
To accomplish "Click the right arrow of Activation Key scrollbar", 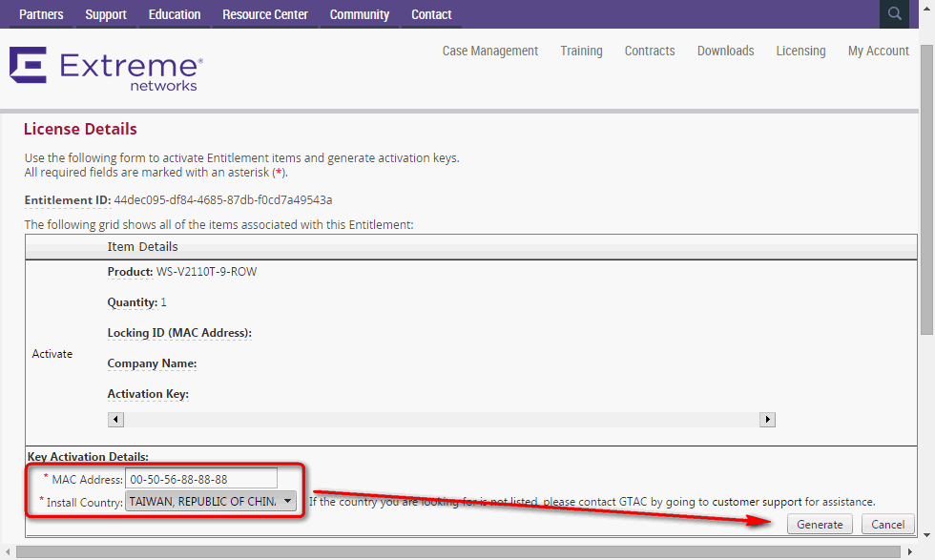I will coord(767,419).
